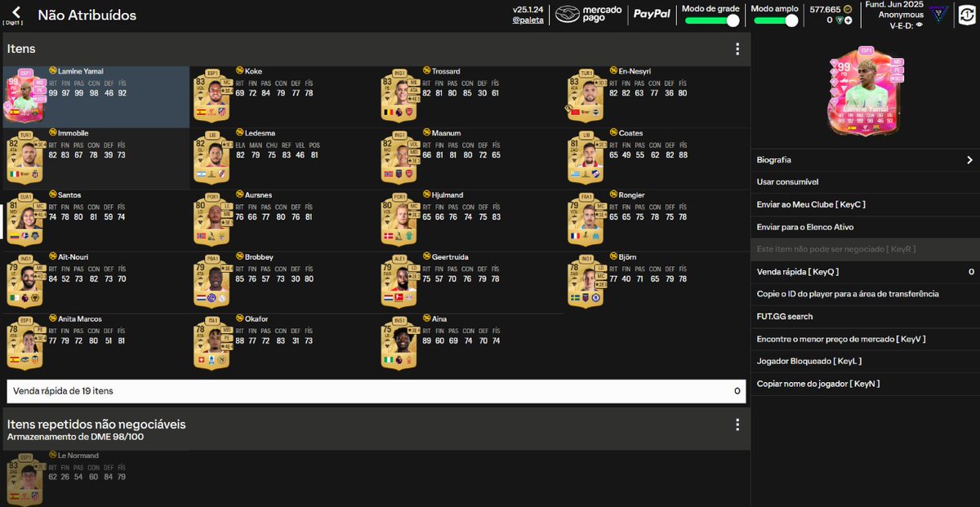The image size is (980, 507).
Task: Select the Anita Marcos player item
Action: (x=96, y=345)
